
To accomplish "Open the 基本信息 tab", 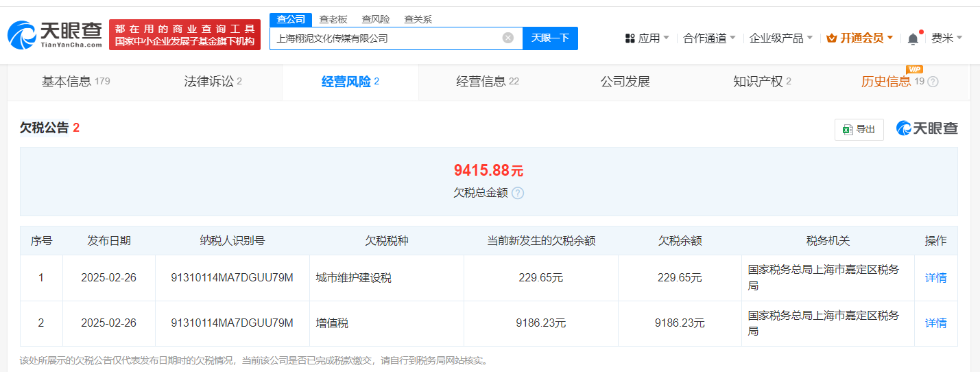I will tap(75, 82).
